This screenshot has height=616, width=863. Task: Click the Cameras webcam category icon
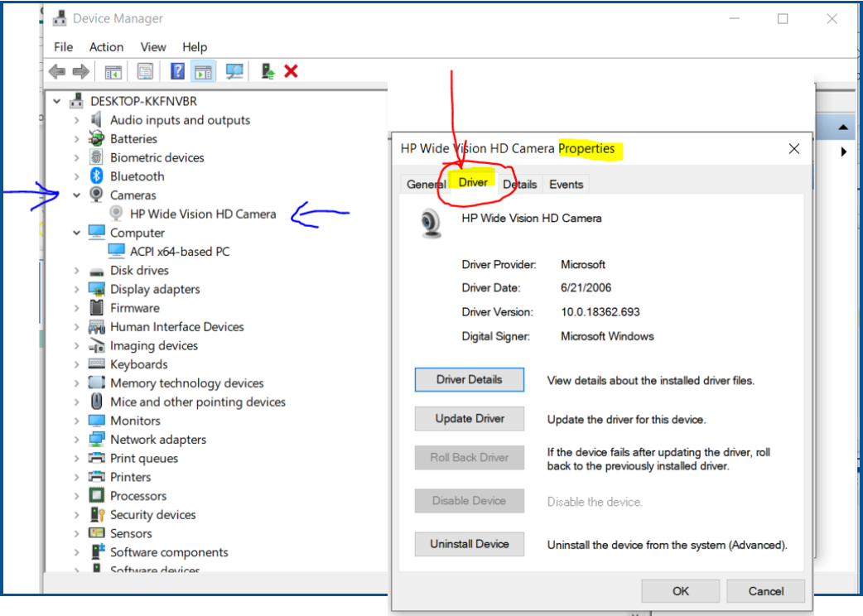(x=96, y=195)
